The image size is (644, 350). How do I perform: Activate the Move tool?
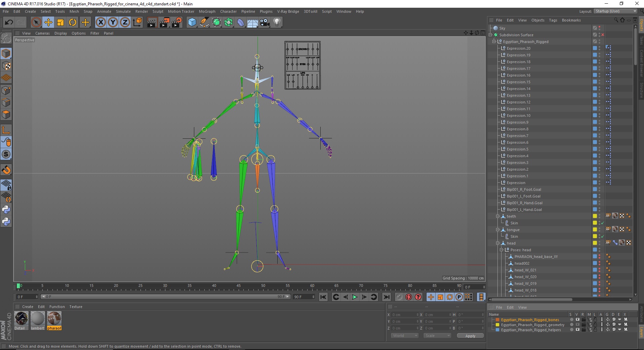coord(48,23)
